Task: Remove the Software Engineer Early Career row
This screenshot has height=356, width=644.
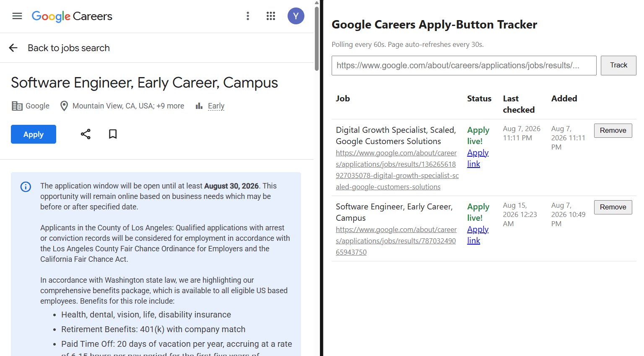Action: (x=613, y=207)
